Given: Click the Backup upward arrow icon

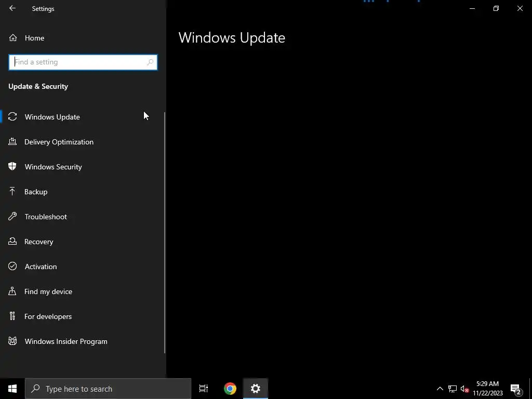Looking at the screenshot, I should [x=12, y=192].
